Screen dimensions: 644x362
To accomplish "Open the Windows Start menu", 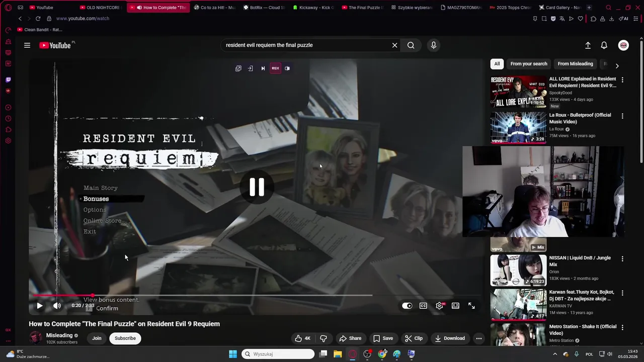I will point(233,354).
